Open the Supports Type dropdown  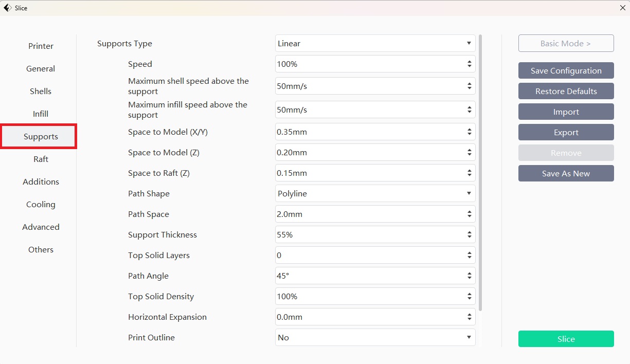tap(375, 44)
